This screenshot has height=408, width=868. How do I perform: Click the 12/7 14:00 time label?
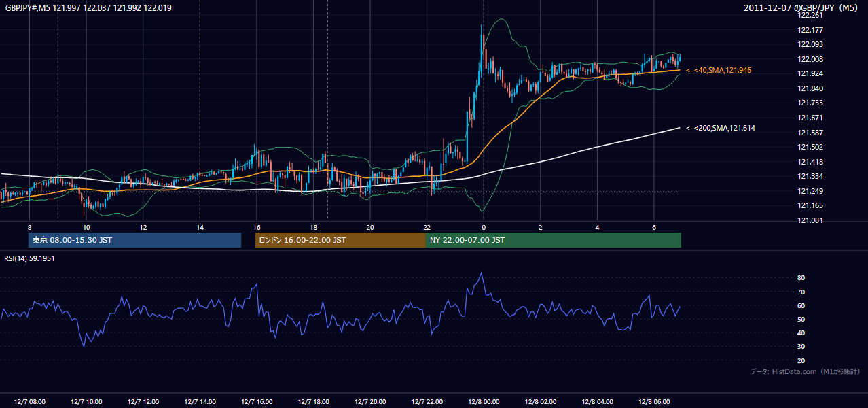200,402
